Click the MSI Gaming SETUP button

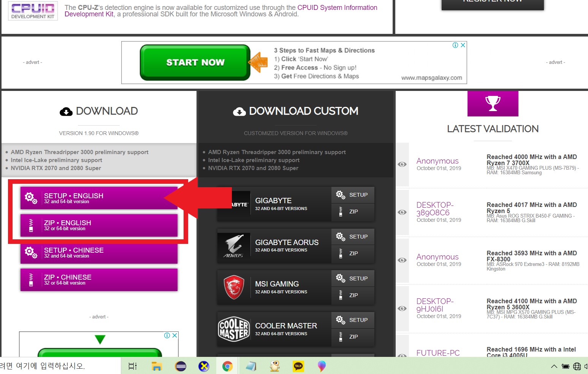coord(353,279)
